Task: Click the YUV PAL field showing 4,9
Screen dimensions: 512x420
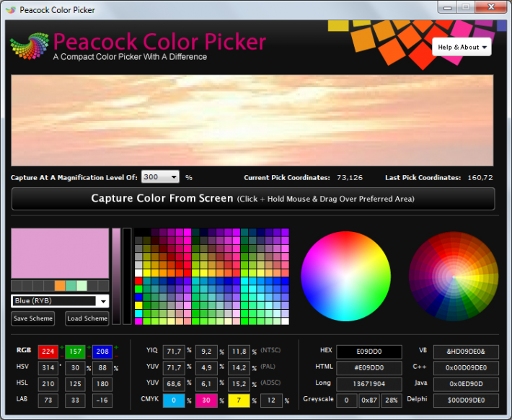Action: pos(206,368)
